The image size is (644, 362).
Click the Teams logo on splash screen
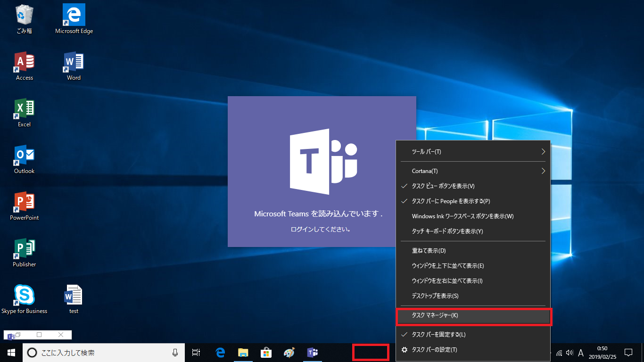point(323,161)
